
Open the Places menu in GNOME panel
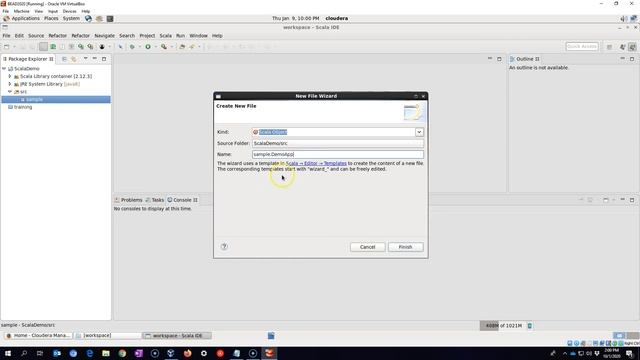(51, 18)
